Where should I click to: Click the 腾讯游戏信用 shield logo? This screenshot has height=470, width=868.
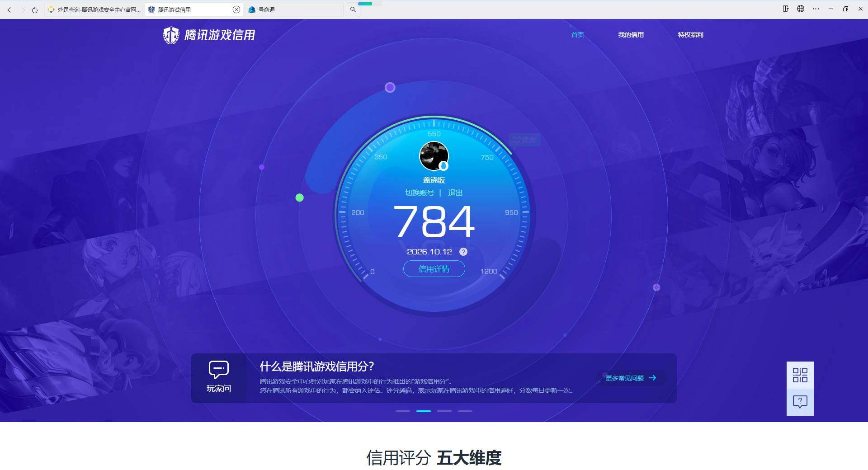[x=171, y=35]
